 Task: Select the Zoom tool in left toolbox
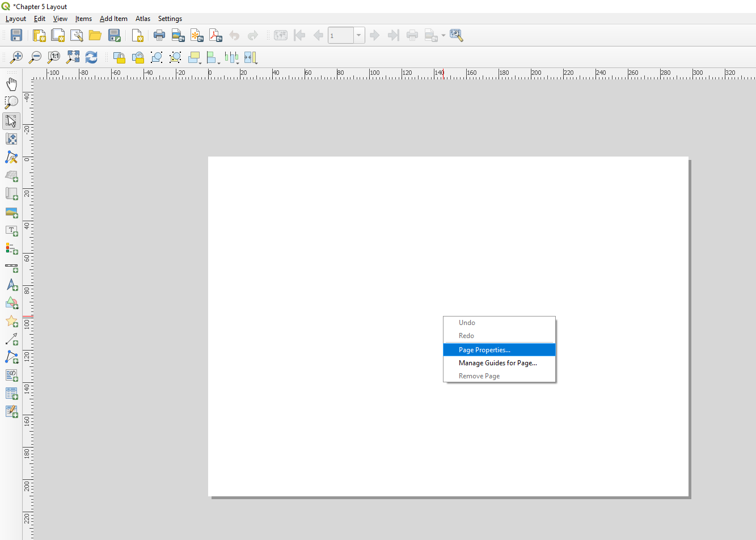pos(11,102)
